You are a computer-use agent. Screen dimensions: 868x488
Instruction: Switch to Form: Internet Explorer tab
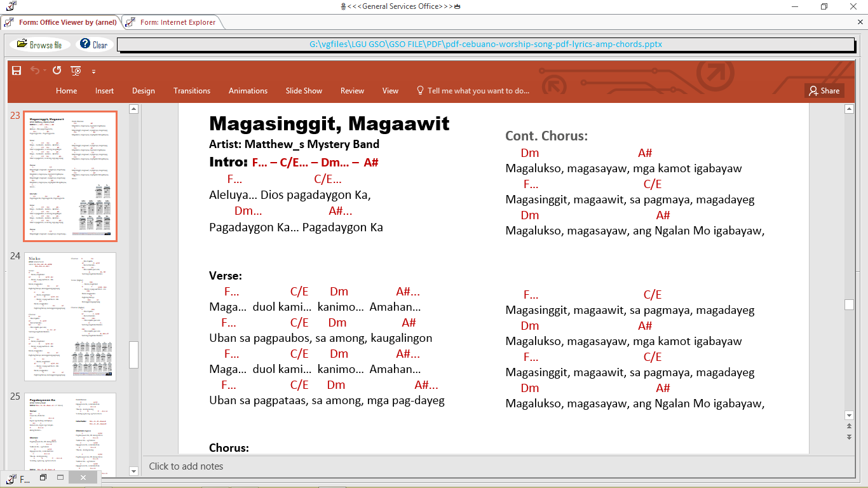[172, 22]
